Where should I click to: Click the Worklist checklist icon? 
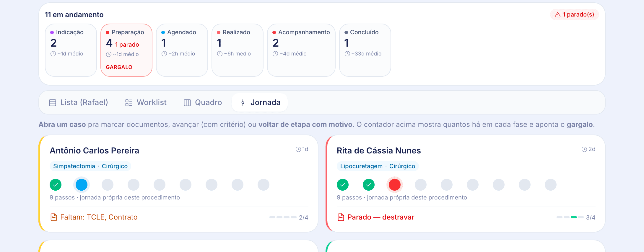point(129,103)
